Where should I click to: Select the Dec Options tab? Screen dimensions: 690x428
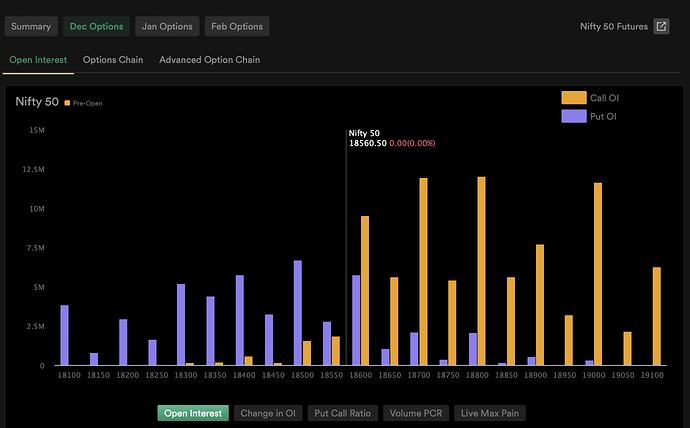[96, 26]
